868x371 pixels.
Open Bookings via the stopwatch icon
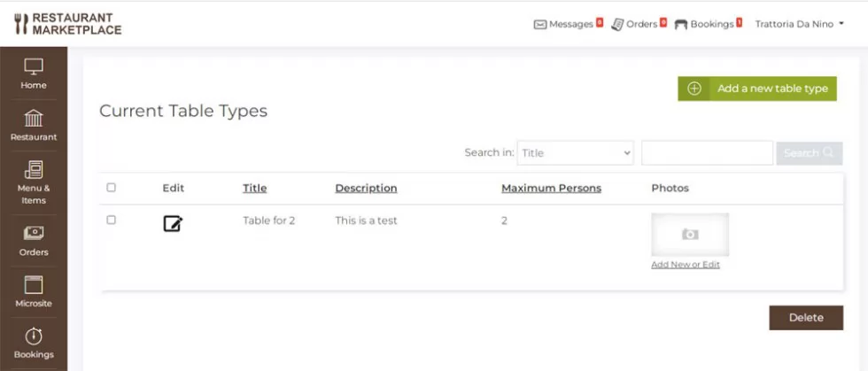coord(34,336)
